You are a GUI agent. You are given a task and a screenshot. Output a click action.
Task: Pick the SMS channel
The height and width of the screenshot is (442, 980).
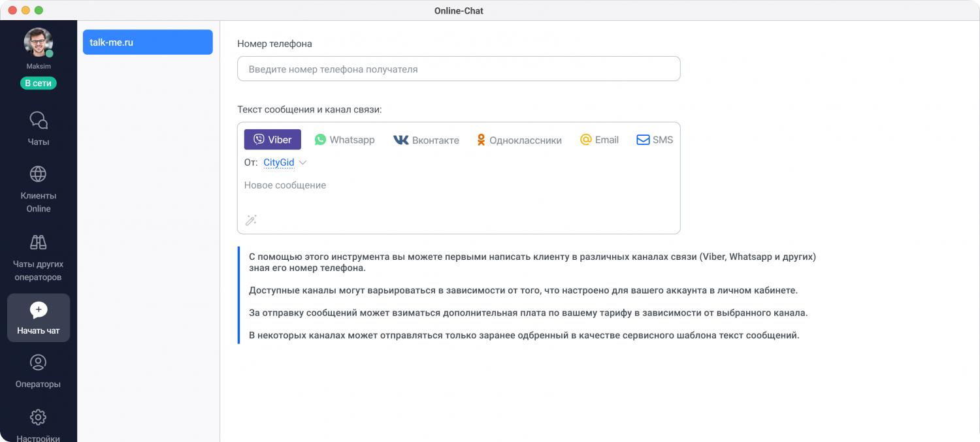(x=655, y=140)
